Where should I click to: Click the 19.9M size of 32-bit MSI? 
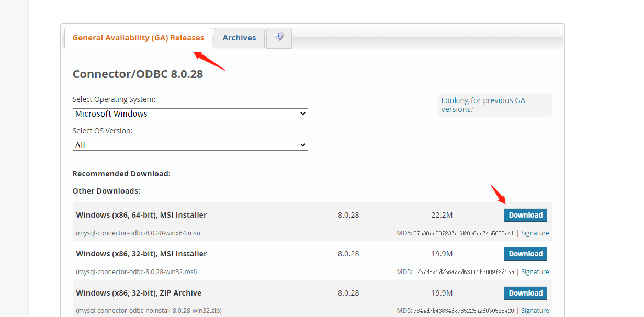point(442,254)
